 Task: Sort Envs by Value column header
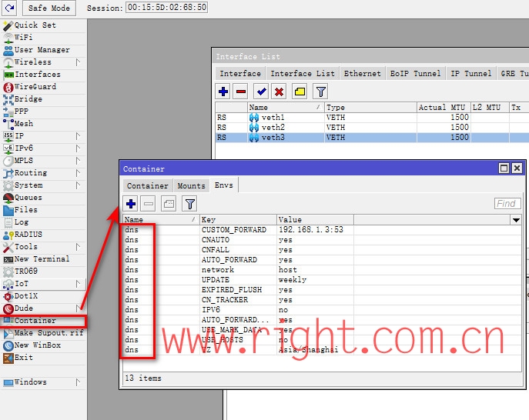(315, 220)
